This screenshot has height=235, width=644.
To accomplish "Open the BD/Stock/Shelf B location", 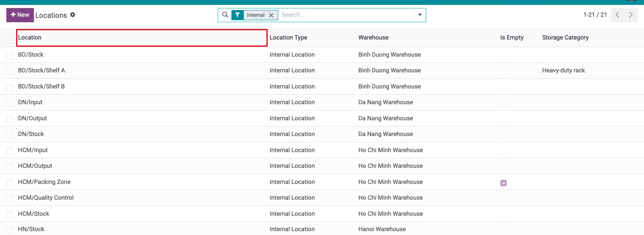I will pyautogui.click(x=41, y=86).
